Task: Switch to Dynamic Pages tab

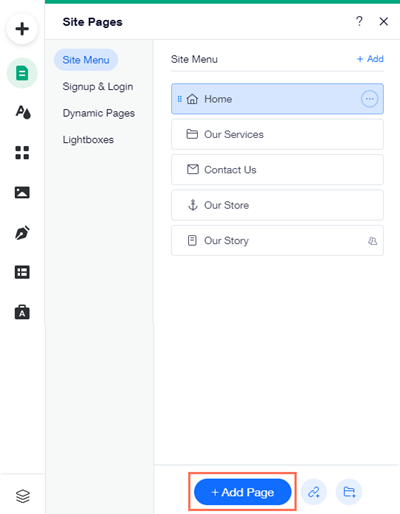Action: click(x=99, y=113)
